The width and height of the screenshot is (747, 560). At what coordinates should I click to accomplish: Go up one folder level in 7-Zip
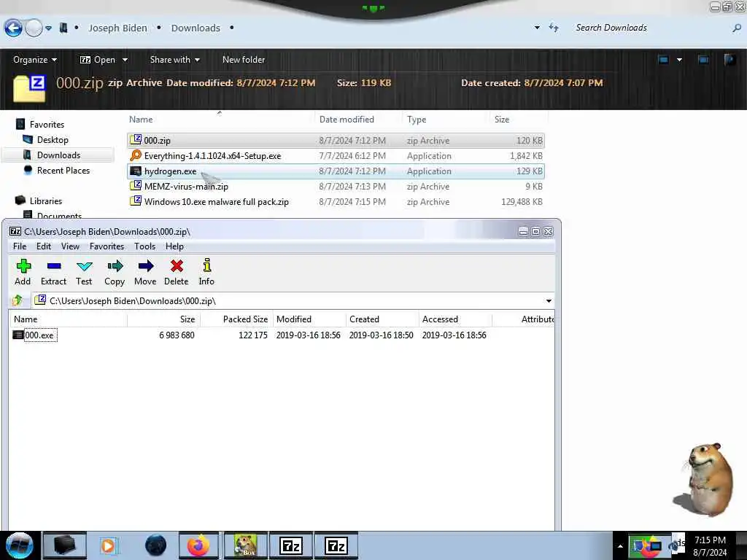coord(18,300)
